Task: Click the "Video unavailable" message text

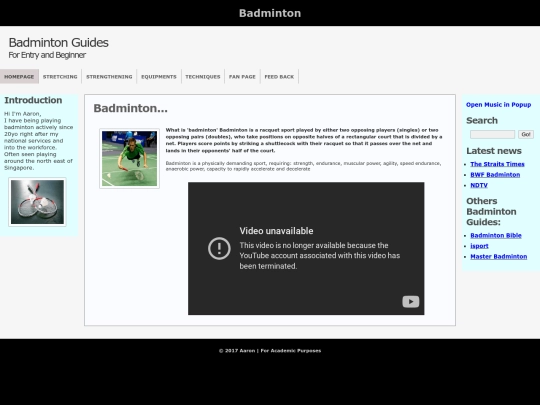Action: tap(276, 231)
